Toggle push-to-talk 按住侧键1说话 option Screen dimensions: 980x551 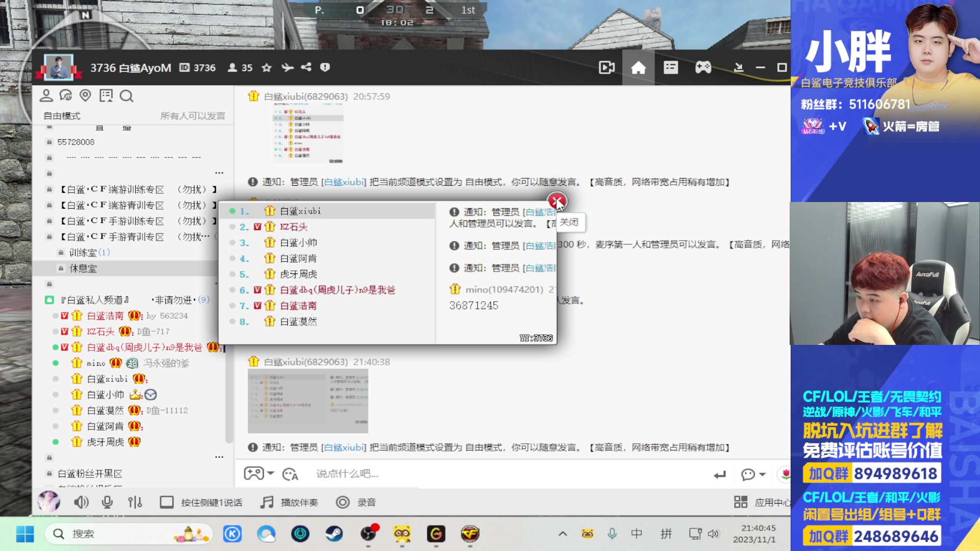pyautogui.click(x=201, y=503)
